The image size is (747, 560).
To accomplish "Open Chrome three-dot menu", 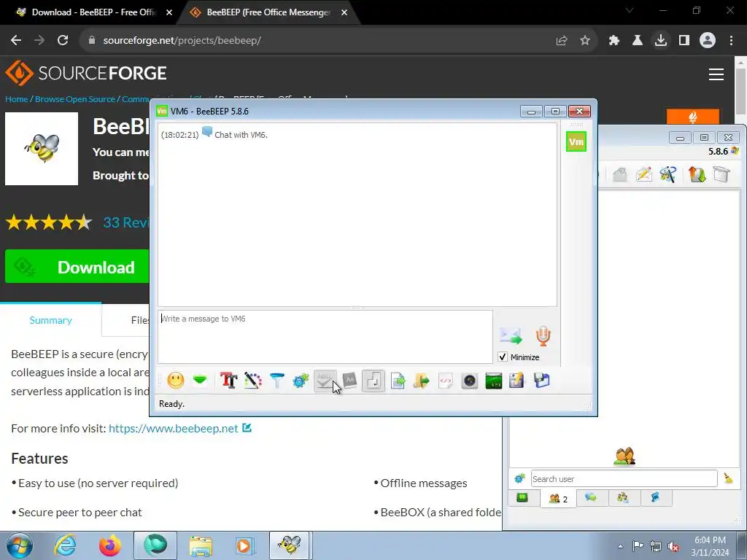I will (x=731, y=41).
